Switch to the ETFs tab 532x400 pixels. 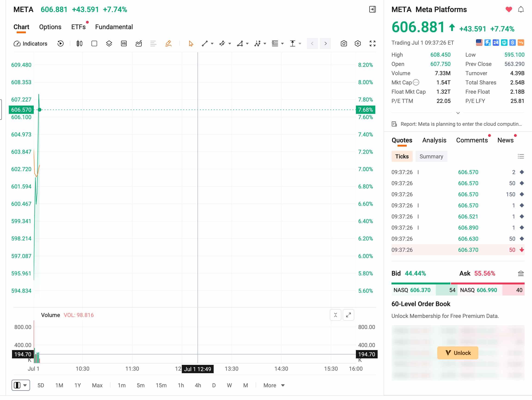coord(78,27)
